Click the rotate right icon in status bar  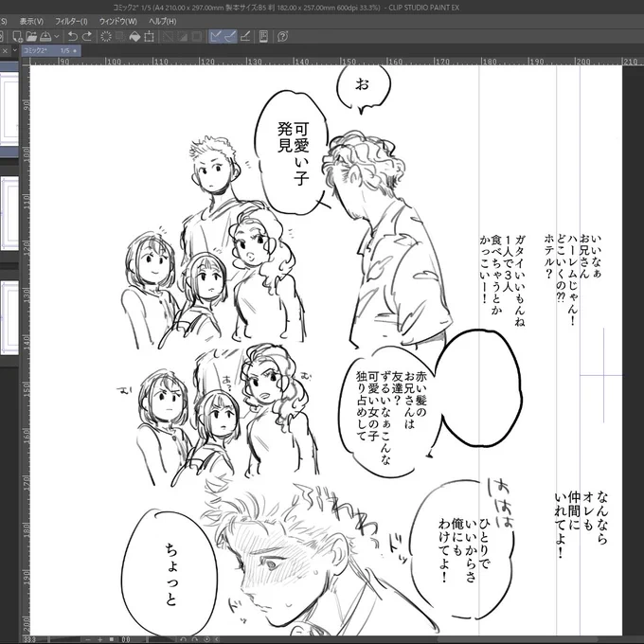pyautogui.click(x=195, y=639)
